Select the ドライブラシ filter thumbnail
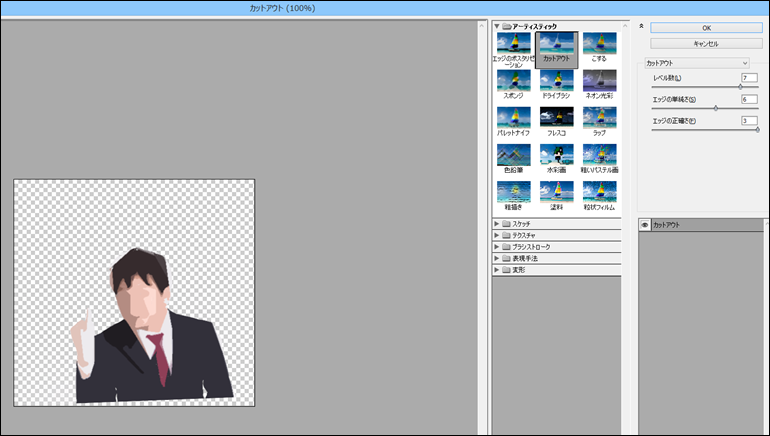 (x=556, y=81)
